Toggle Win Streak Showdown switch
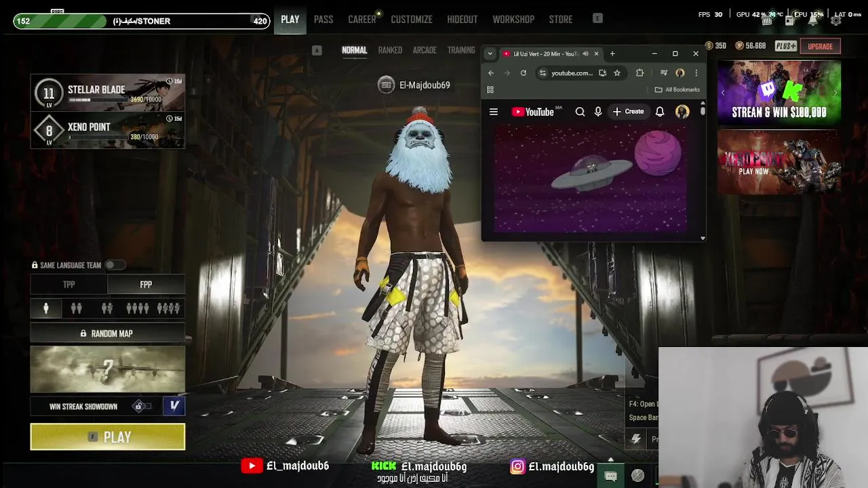This screenshot has width=868, height=488. pos(142,407)
